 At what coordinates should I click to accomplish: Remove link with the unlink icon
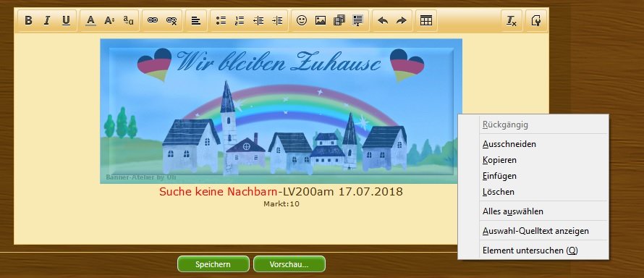[x=171, y=20]
